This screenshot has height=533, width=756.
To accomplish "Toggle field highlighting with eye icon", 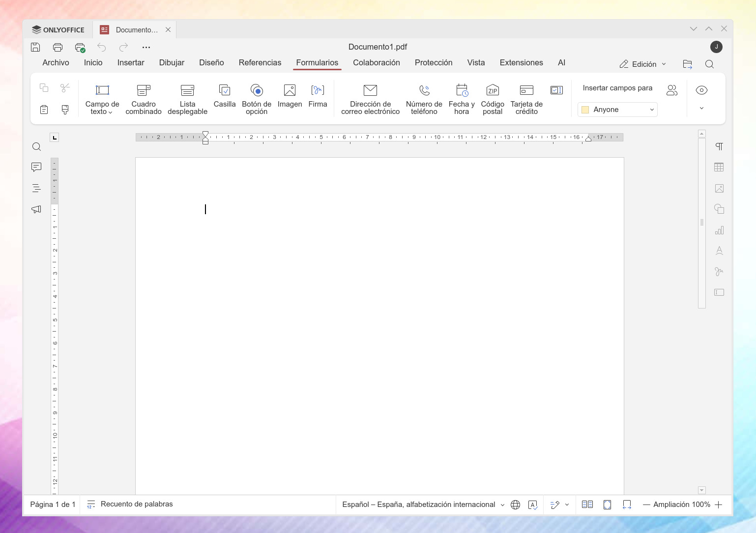I will pos(701,90).
